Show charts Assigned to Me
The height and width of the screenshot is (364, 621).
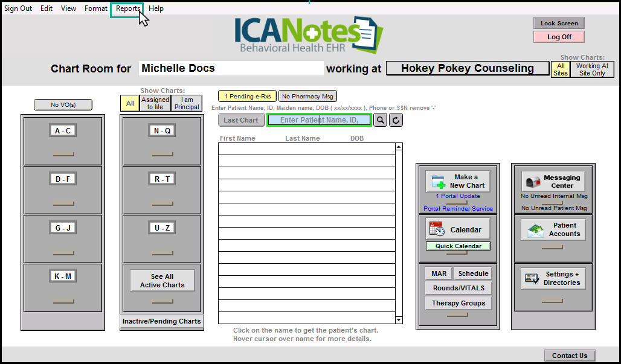[x=155, y=104]
